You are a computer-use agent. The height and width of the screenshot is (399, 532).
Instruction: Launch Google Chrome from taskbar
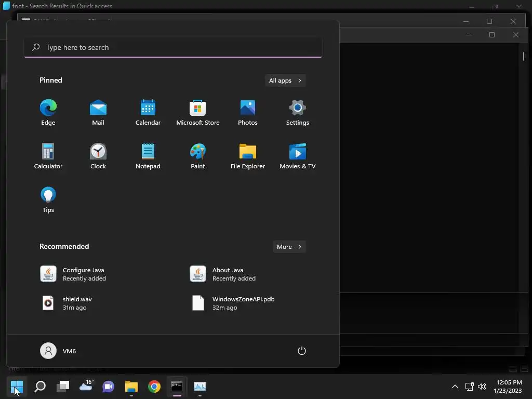154,387
